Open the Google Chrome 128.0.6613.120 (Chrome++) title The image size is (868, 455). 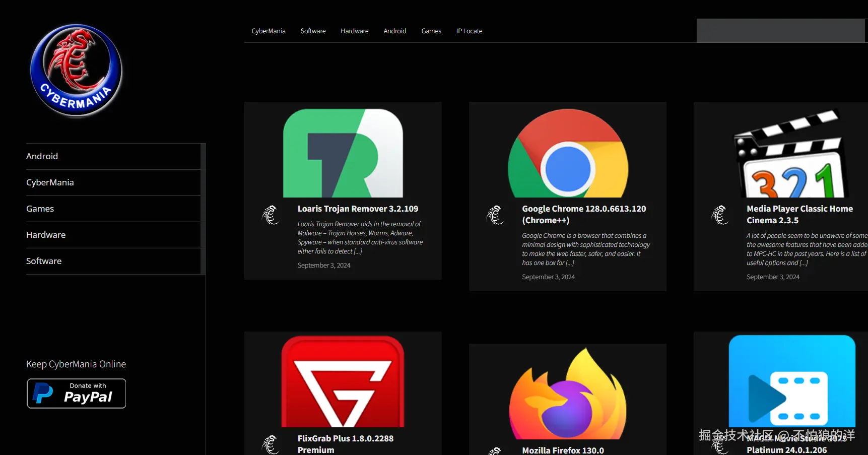tap(584, 215)
